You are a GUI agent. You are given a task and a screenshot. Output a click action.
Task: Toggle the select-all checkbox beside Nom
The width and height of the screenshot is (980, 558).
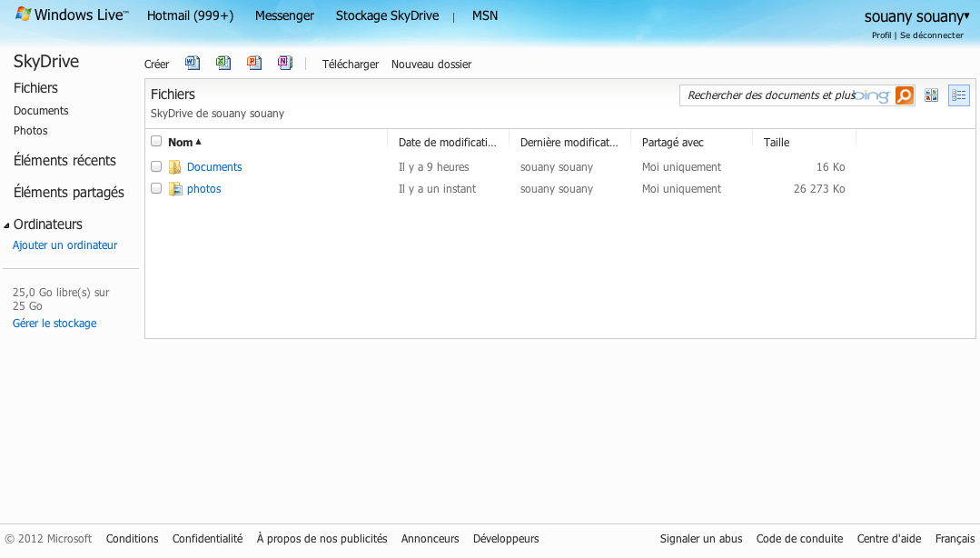tap(156, 142)
